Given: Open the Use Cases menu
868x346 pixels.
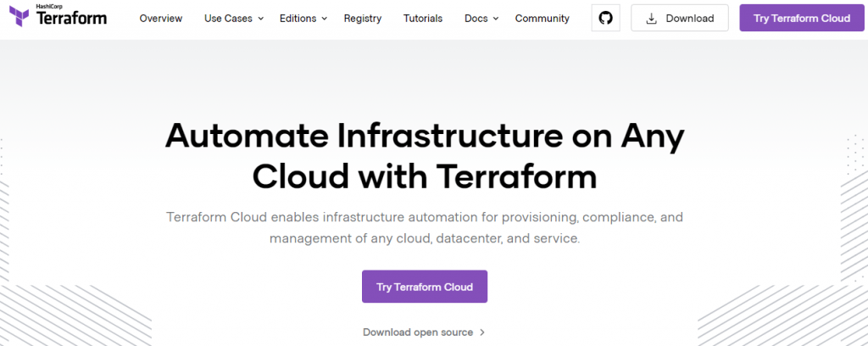Looking at the screenshot, I should click(228, 19).
